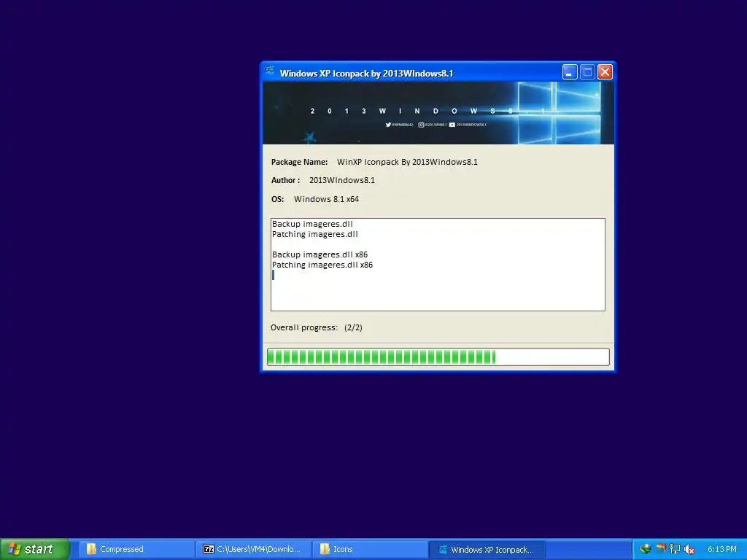
Task: Click the first log line 'Backup imageres.dll'
Action: pyautogui.click(x=312, y=224)
